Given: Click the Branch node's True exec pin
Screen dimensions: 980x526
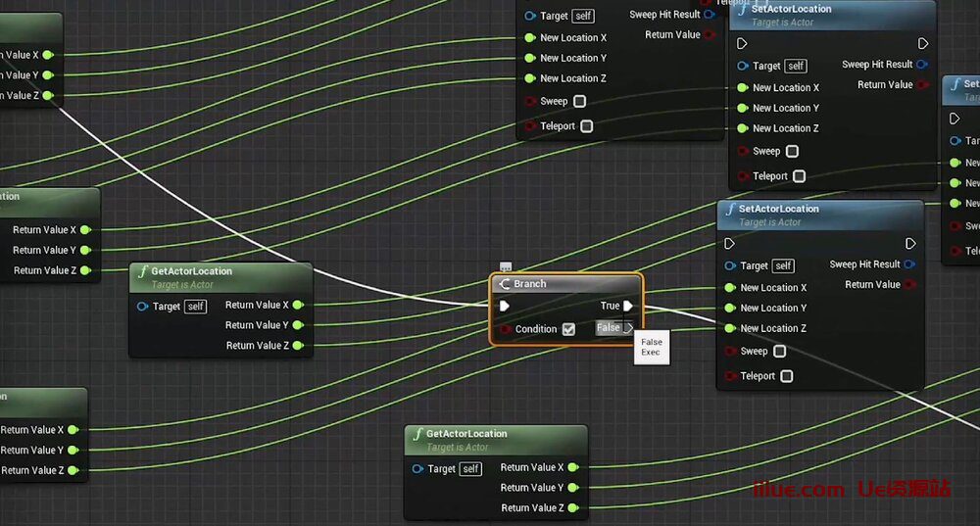Looking at the screenshot, I should pyautogui.click(x=627, y=306).
